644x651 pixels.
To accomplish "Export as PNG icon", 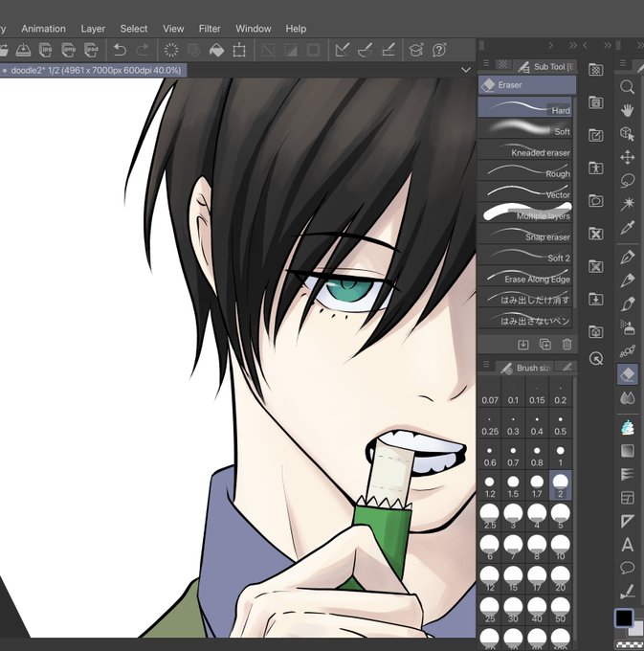I will pos(69,50).
